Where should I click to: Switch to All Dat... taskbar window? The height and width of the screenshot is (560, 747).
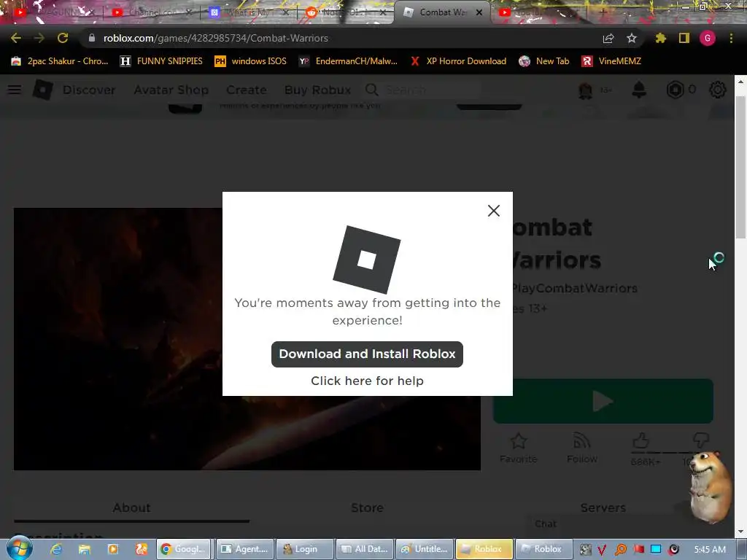(365, 549)
